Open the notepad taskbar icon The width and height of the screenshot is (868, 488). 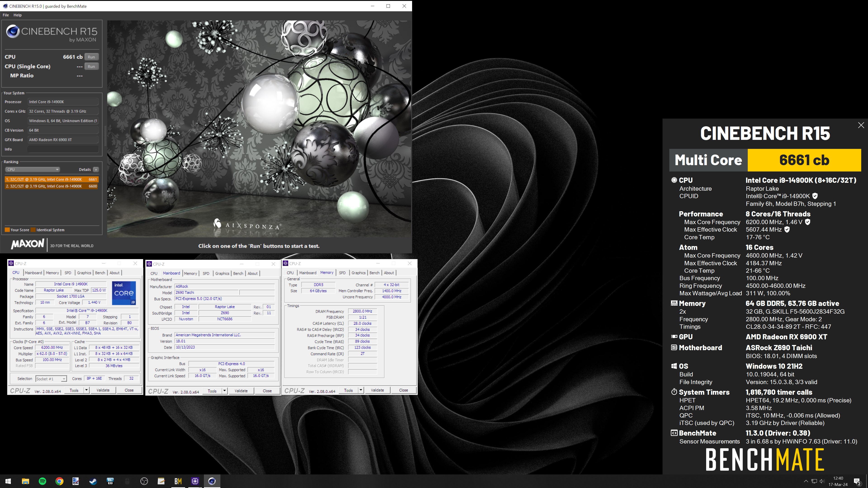coord(161,481)
